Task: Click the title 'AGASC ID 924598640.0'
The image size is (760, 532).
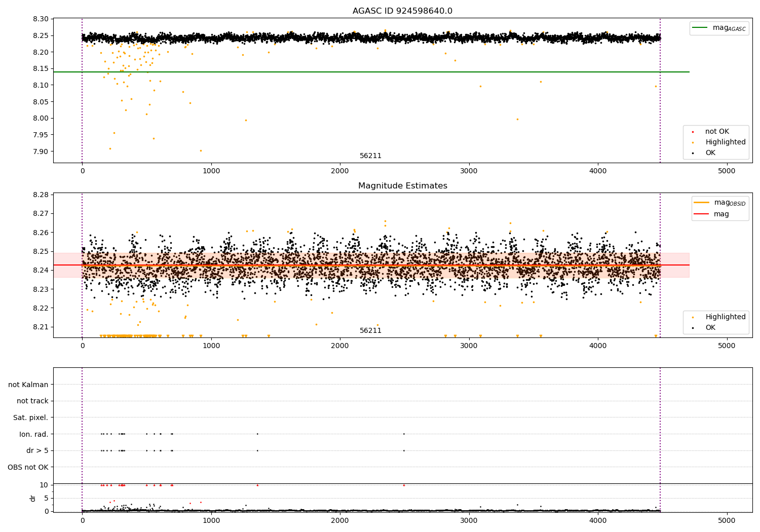Action: click(402, 11)
